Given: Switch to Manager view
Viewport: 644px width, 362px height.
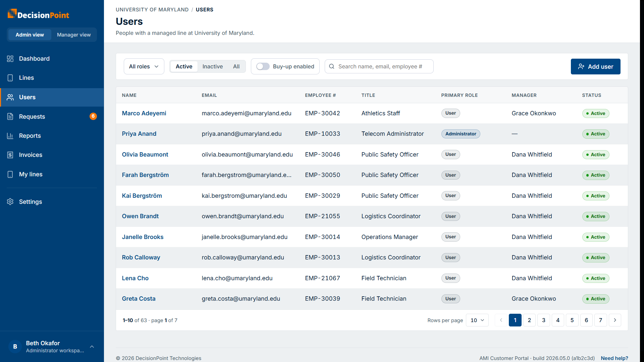Looking at the screenshot, I should [x=74, y=35].
